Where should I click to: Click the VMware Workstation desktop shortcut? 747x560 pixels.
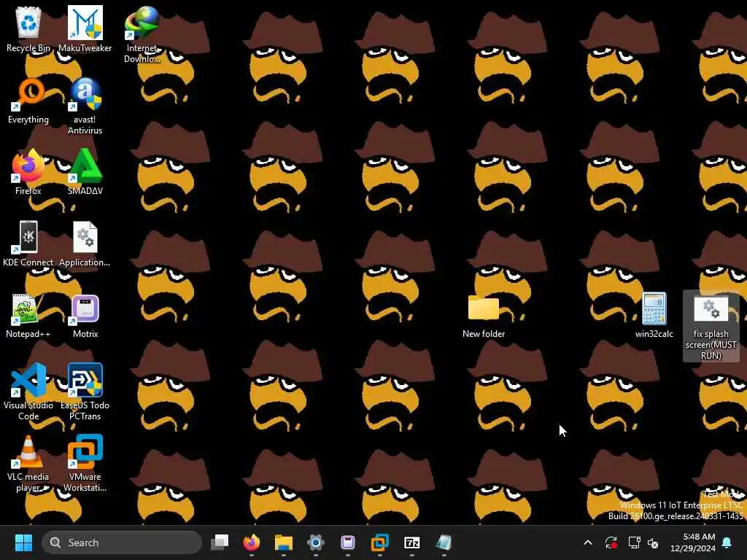[85, 463]
